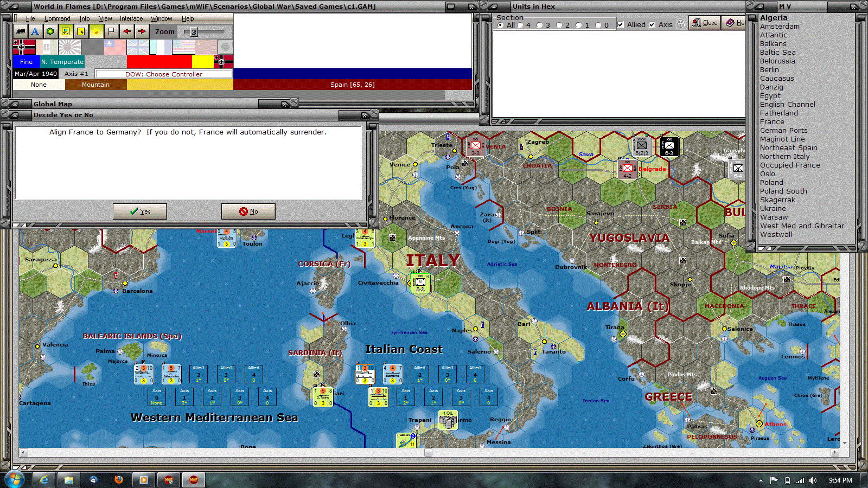The width and height of the screenshot is (868, 488).
Task: Click the Zoom slider handle showing 3
Action: pos(194,32)
